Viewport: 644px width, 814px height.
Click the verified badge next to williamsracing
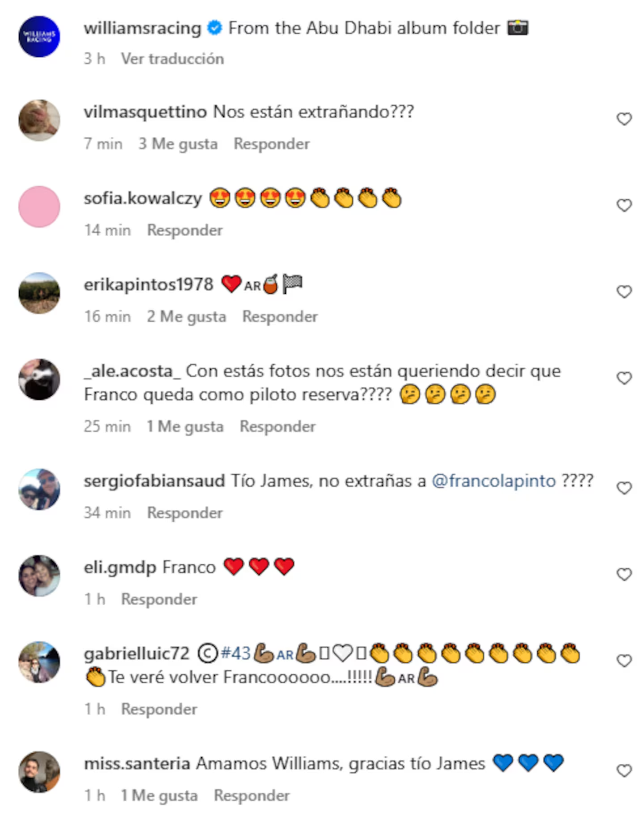(215, 28)
